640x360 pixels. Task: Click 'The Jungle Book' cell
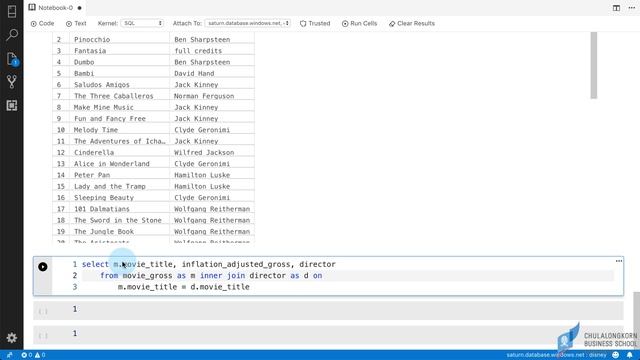point(104,231)
